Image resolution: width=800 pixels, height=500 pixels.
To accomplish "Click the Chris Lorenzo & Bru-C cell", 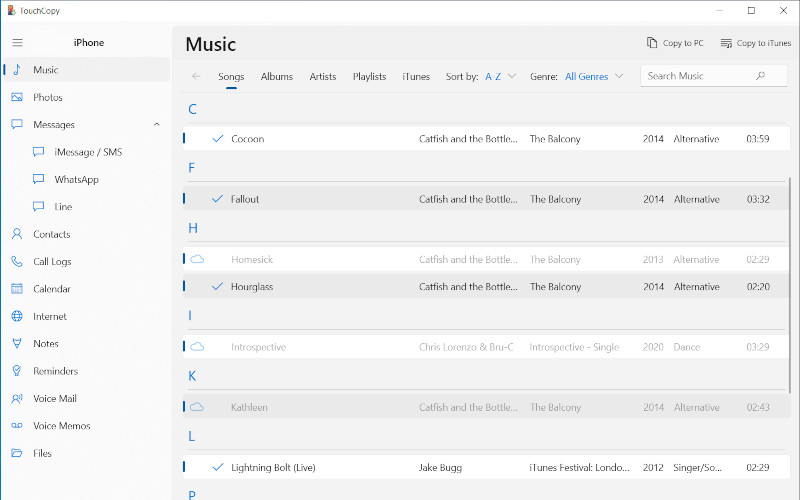I will [466, 347].
